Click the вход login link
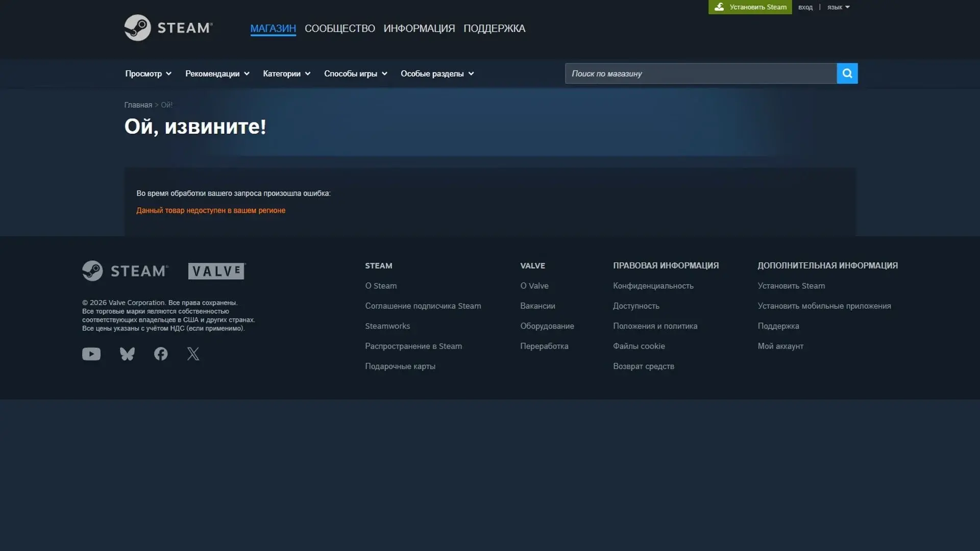The height and width of the screenshot is (551, 980). 805,7
